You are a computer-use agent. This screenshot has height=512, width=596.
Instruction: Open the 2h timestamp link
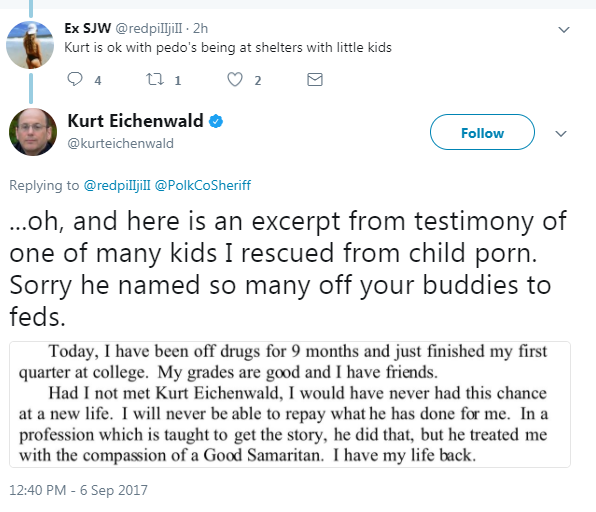(200, 29)
